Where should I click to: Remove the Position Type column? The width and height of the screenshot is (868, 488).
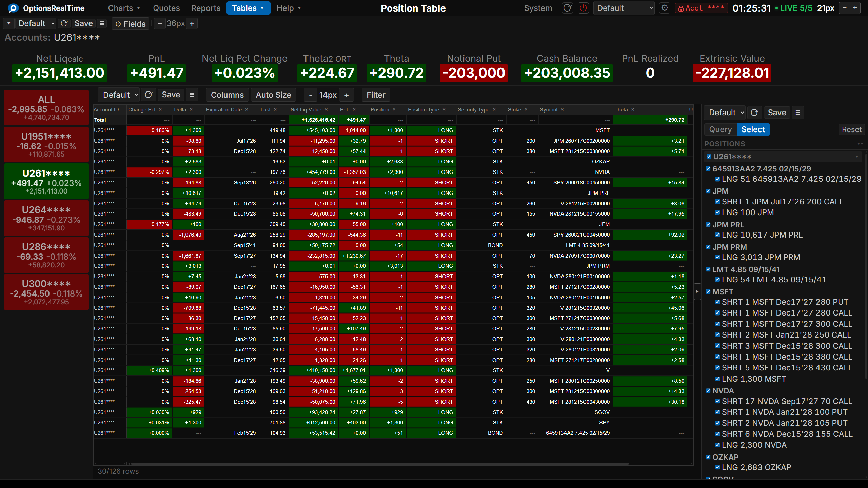point(444,109)
